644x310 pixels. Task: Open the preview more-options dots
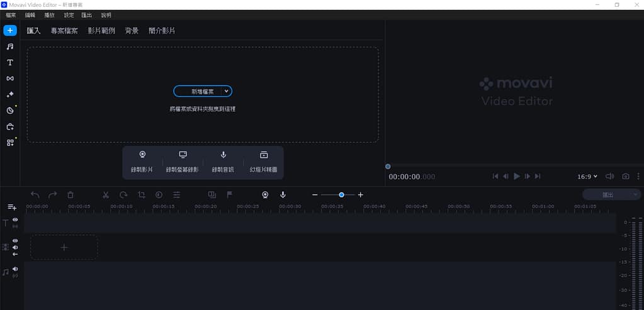coord(638,176)
